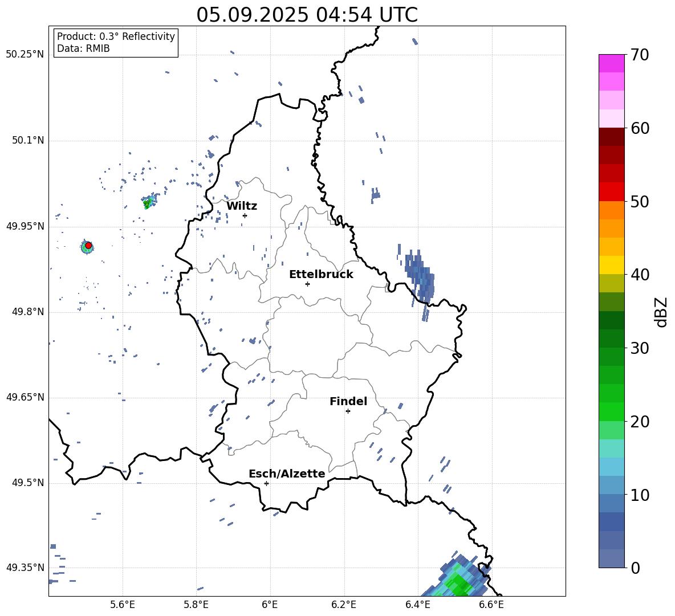This screenshot has height=616, width=675.
Task: Click the 49.35°N latitude label
Action: (x=25, y=568)
